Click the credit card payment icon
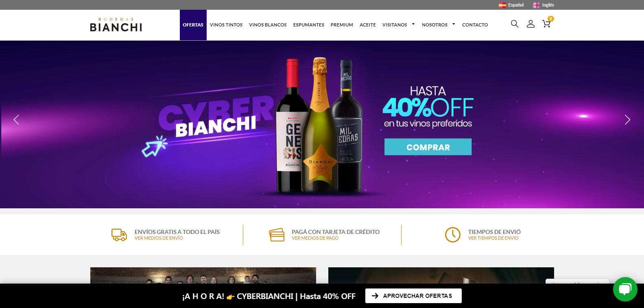Screen dimensions: 644x308 (x=277, y=235)
